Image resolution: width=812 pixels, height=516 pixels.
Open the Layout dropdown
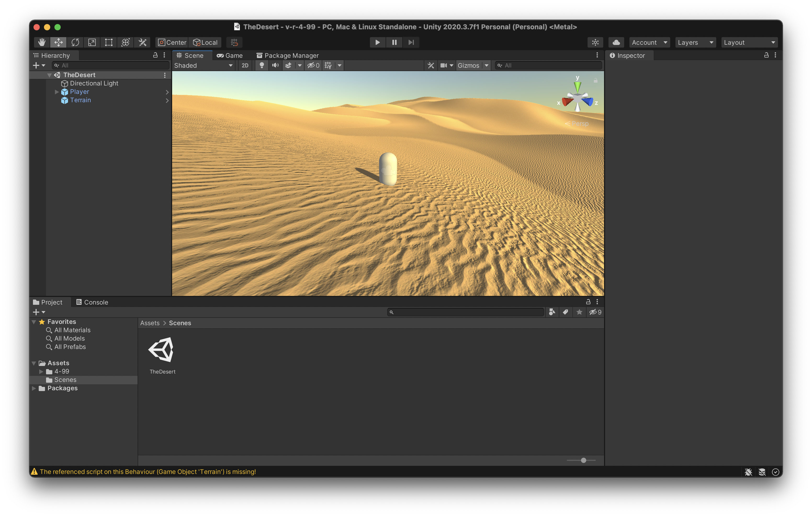point(749,42)
